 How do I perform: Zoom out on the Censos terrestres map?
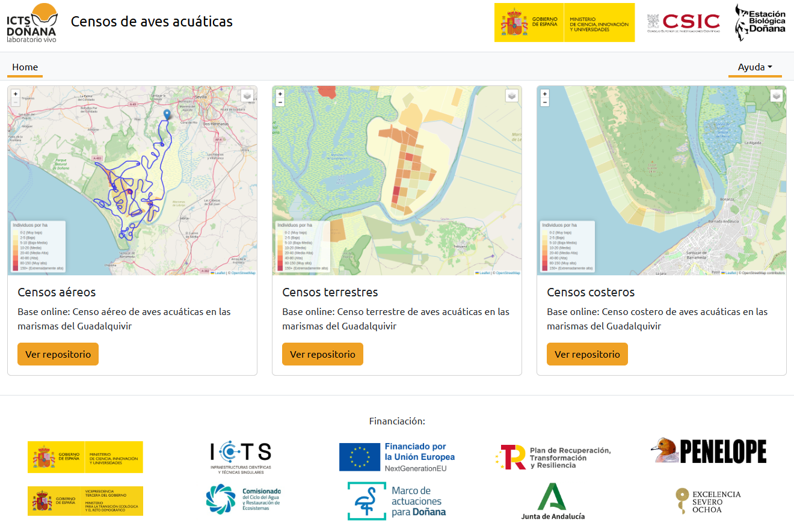(x=280, y=102)
